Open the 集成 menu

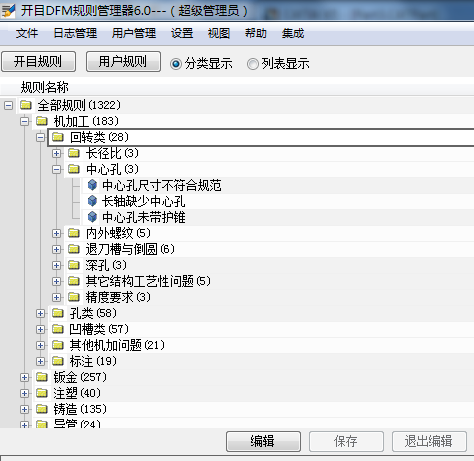pyautogui.click(x=293, y=33)
